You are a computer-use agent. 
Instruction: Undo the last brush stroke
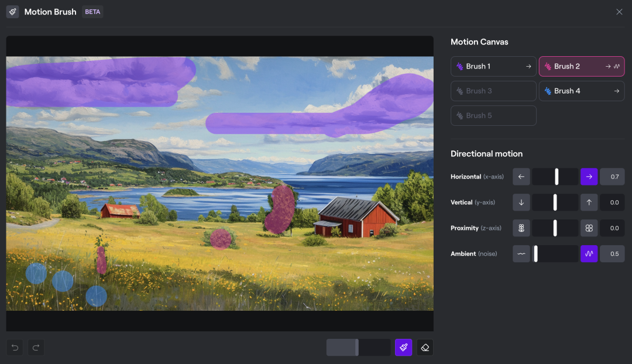tap(15, 348)
